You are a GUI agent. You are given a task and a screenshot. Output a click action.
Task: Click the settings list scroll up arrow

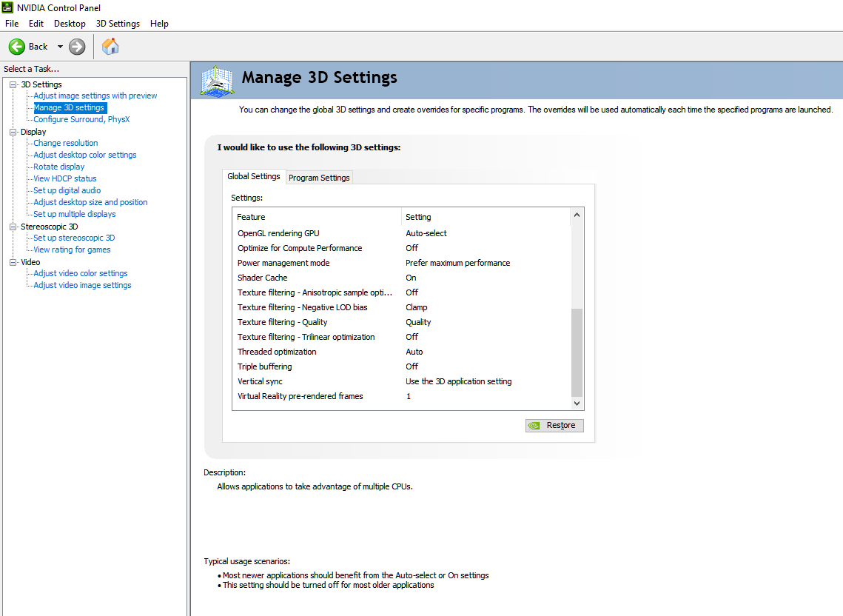pyautogui.click(x=577, y=215)
